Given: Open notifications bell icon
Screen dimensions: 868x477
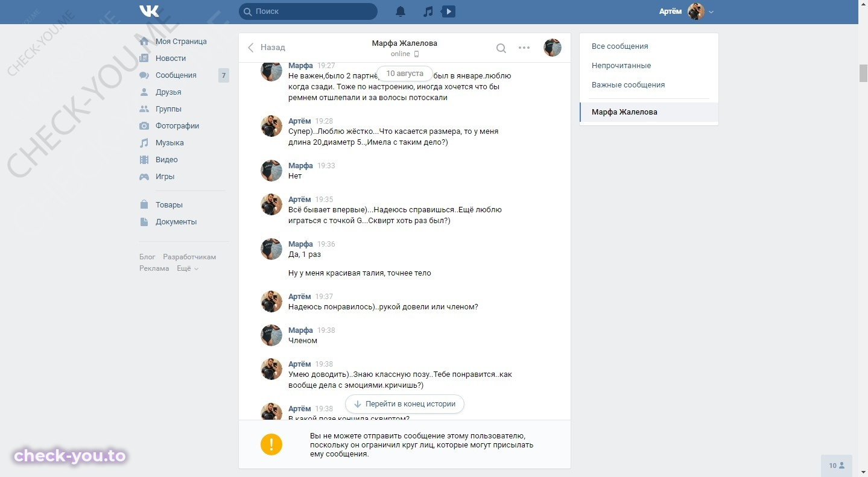Looking at the screenshot, I should tap(401, 11).
